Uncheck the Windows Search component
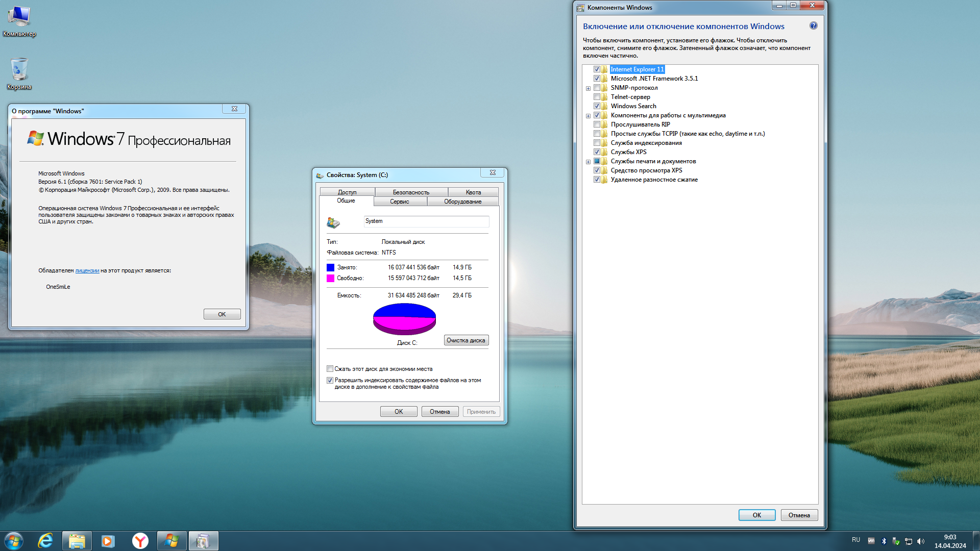The height and width of the screenshot is (551, 980). 597,106
